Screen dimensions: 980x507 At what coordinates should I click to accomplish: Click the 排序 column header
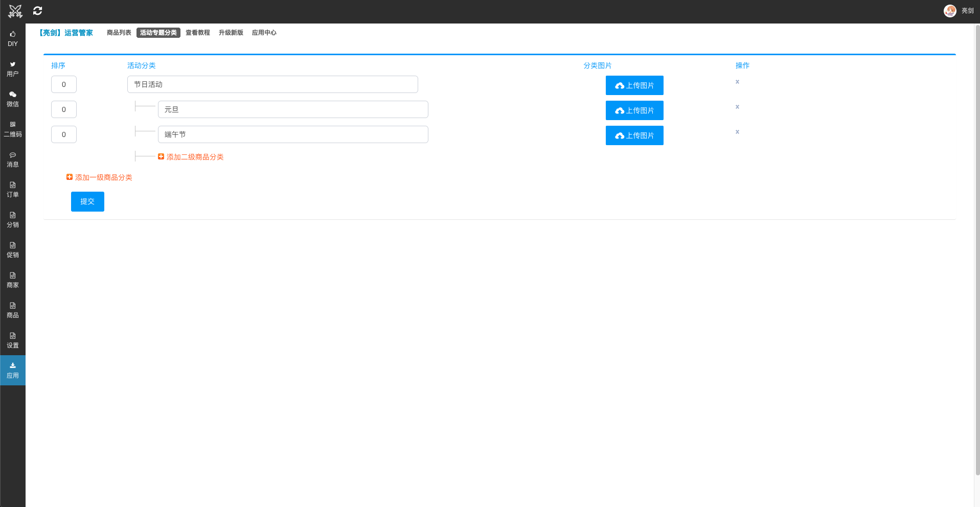58,65
